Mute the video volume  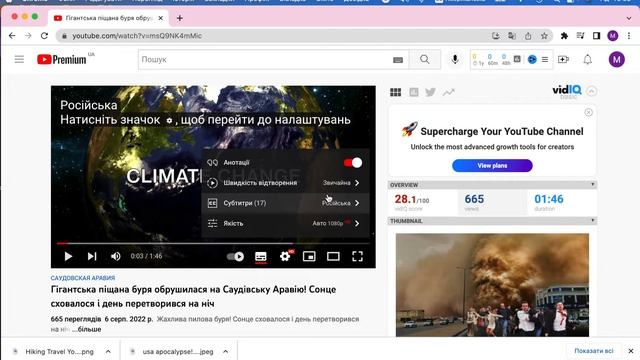[116, 256]
